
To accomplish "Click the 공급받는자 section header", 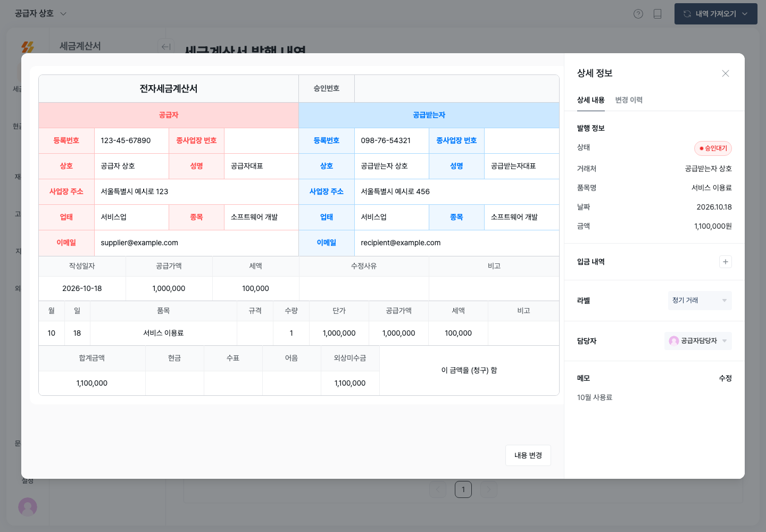I will (x=429, y=115).
